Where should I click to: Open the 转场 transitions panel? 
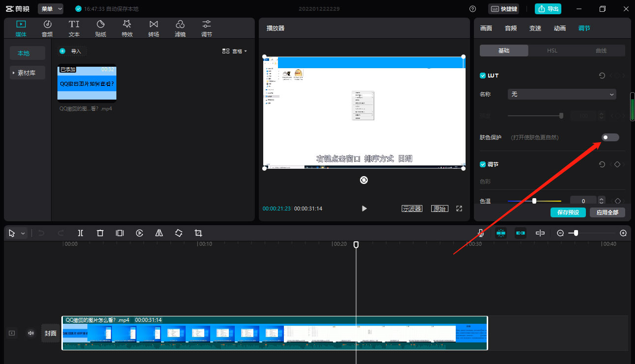[154, 28]
